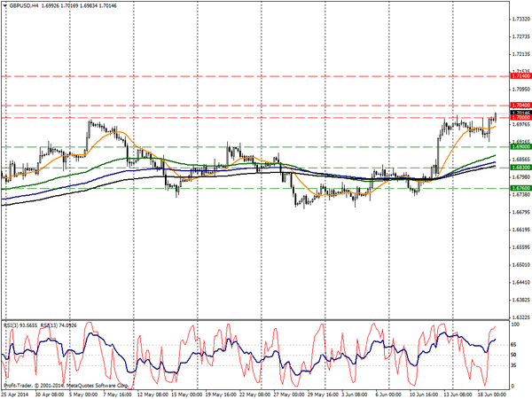Screen dimensions: 532x399
Task: Click the green 1.68300 support level label
Action: tap(520, 167)
